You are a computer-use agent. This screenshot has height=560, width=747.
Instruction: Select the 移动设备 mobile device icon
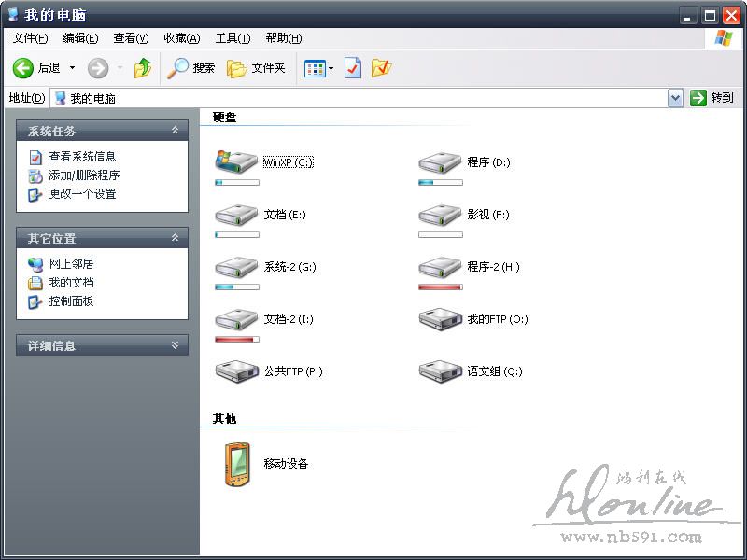[x=238, y=464]
